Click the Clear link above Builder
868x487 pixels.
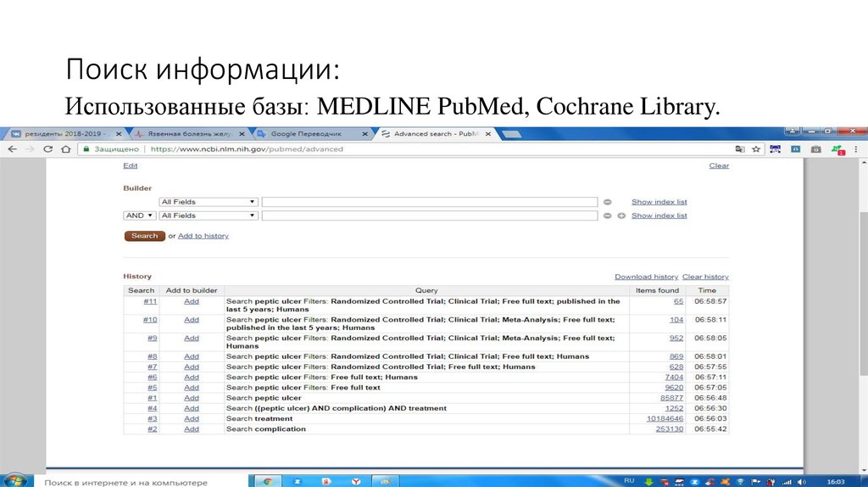[719, 165]
